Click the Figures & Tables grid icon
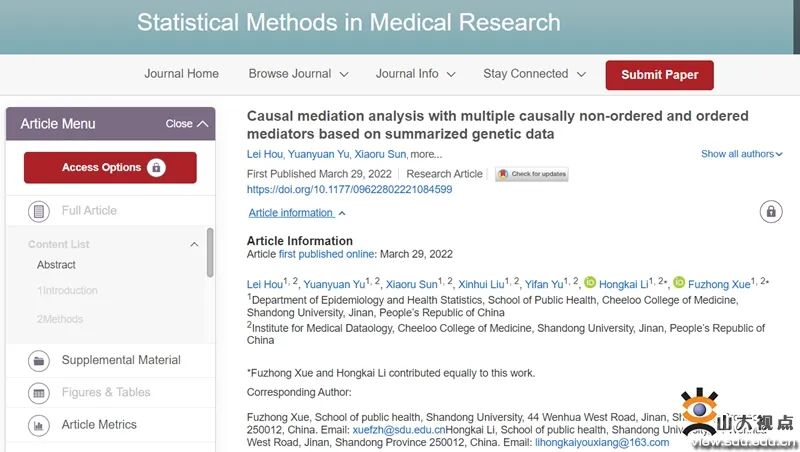This screenshot has width=800, height=452. tap(39, 393)
